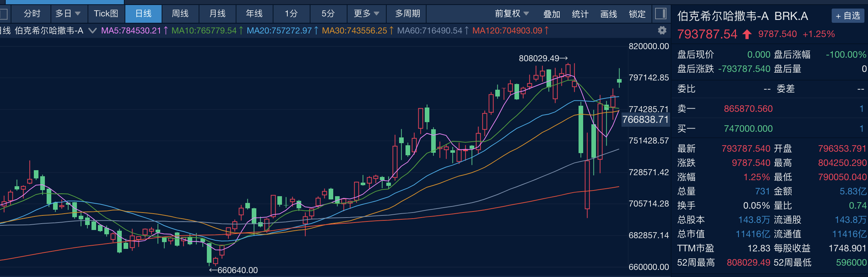The width and height of the screenshot is (868, 277).
Task: Click the 最高 high value 804250.290
Action: [x=842, y=163]
